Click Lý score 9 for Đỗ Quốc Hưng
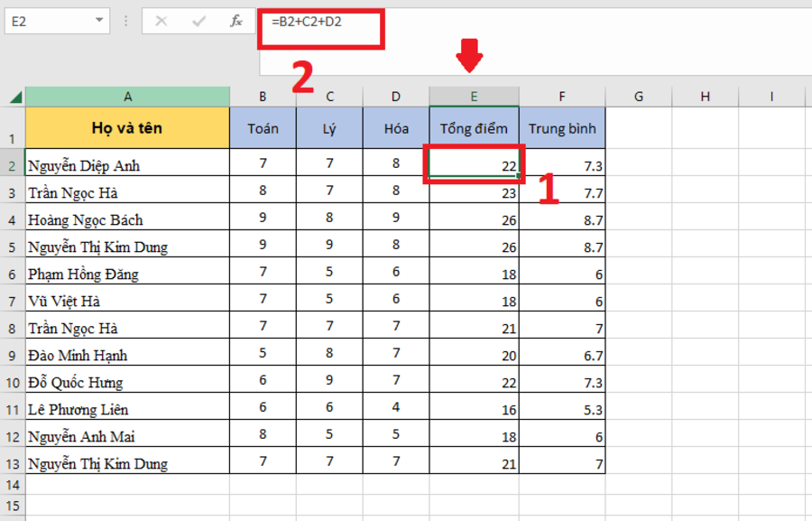The height and width of the screenshot is (521, 812). click(329, 379)
